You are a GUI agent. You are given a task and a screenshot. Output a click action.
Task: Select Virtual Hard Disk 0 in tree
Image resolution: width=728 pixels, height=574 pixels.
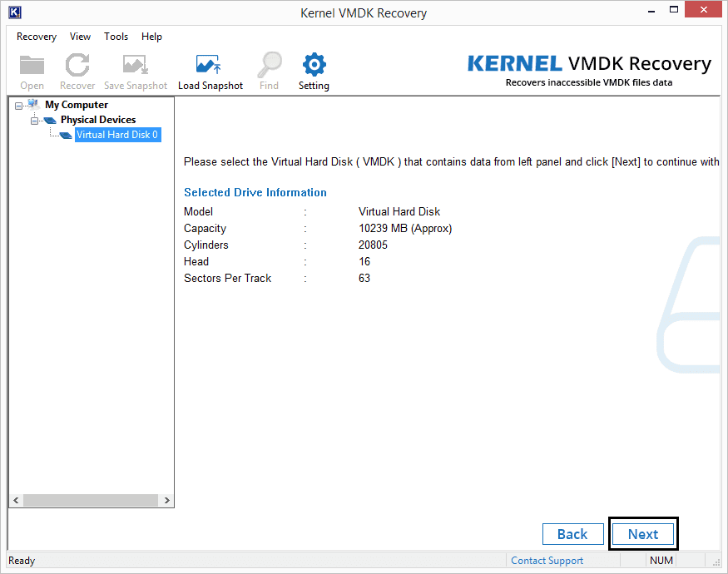(117, 135)
